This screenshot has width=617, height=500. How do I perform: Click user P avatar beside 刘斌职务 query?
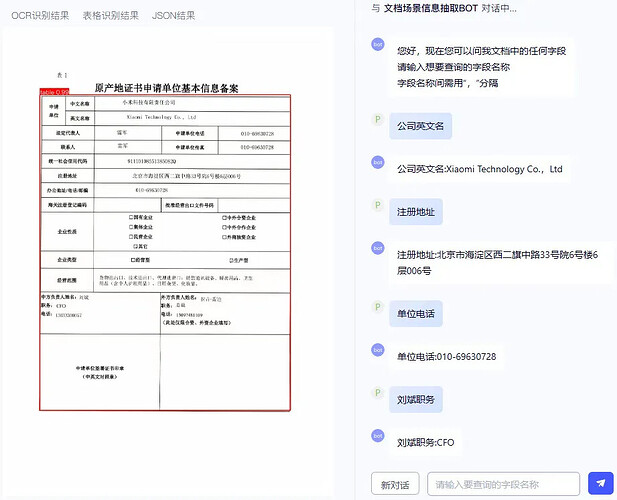pyautogui.click(x=378, y=394)
